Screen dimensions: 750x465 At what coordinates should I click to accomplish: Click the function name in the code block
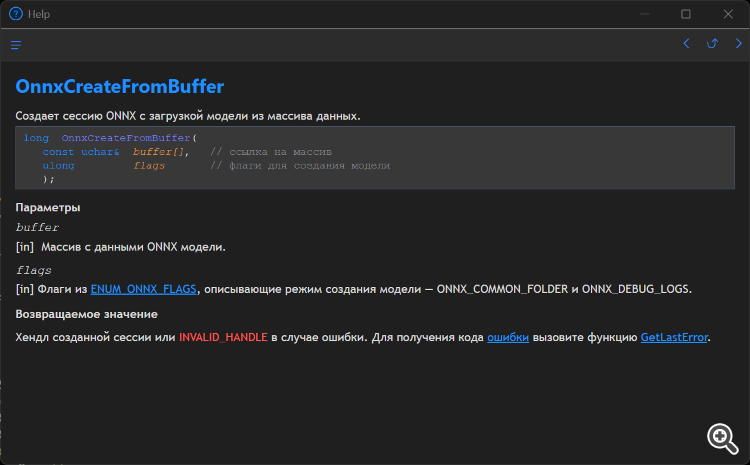pos(126,138)
